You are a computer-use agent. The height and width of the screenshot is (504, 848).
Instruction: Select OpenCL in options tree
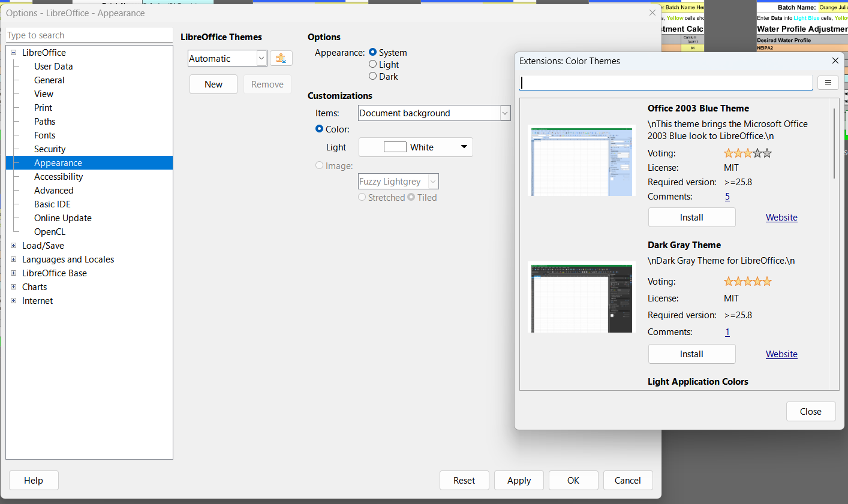(x=50, y=232)
